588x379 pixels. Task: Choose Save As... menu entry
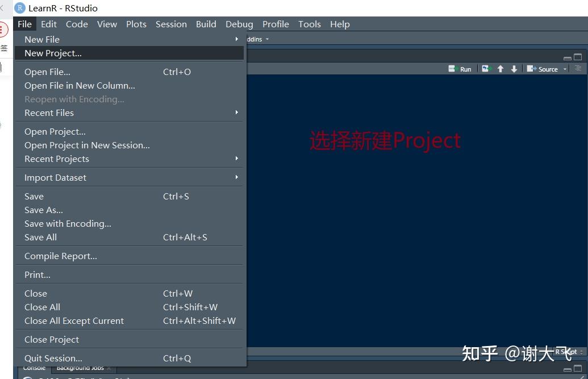tap(129, 210)
